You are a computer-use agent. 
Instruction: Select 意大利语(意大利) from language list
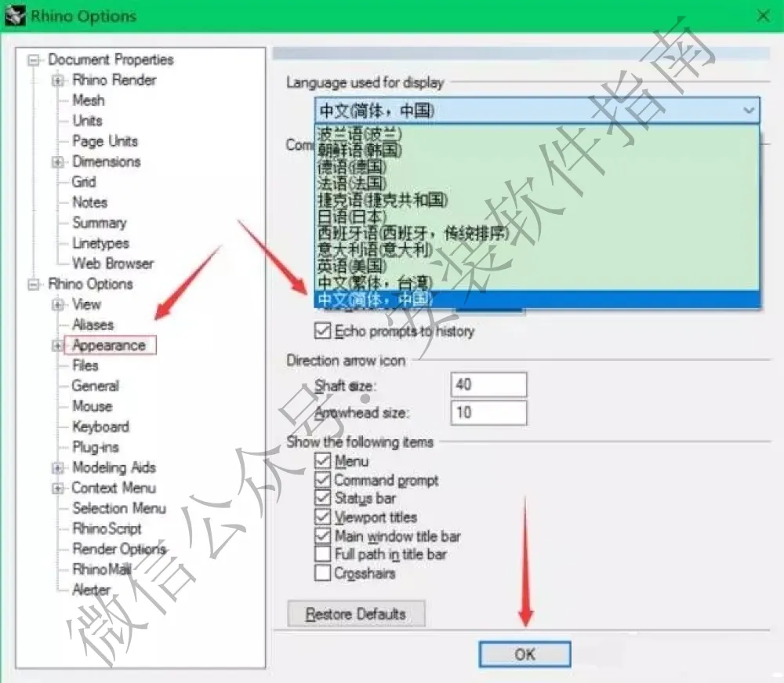pos(537,249)
